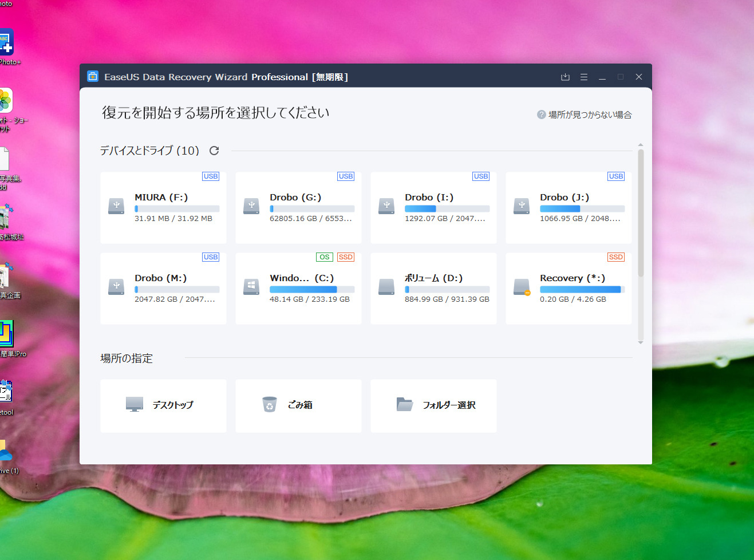Click the help icon next to 場所が見つからない場合

(x=541, y=115)
